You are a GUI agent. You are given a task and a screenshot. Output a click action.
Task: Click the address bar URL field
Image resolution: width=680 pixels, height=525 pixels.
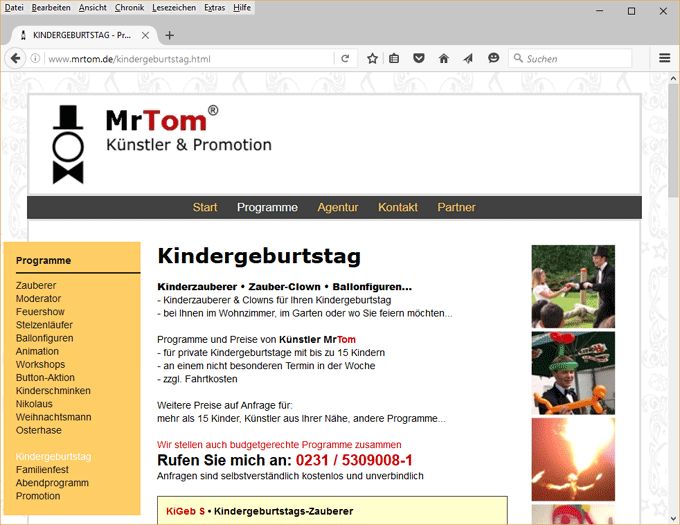(189, 59)
